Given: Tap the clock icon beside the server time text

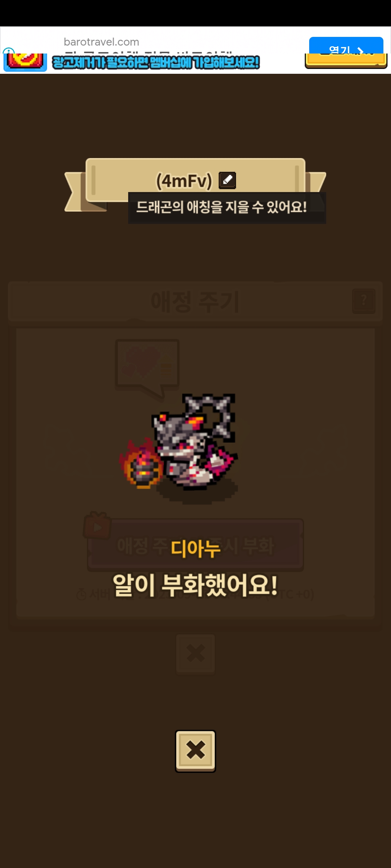Looking at the screenshot, I should [82, 594].
